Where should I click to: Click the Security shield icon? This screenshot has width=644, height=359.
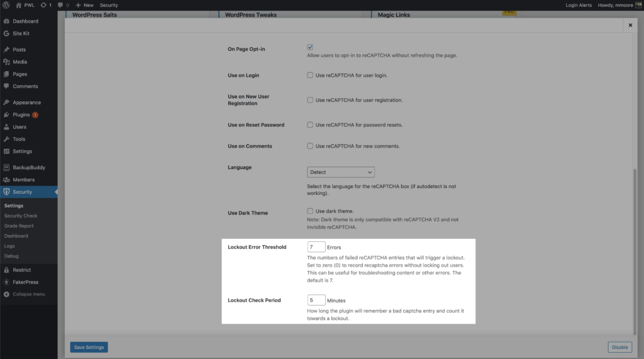[x=6, y=192]
